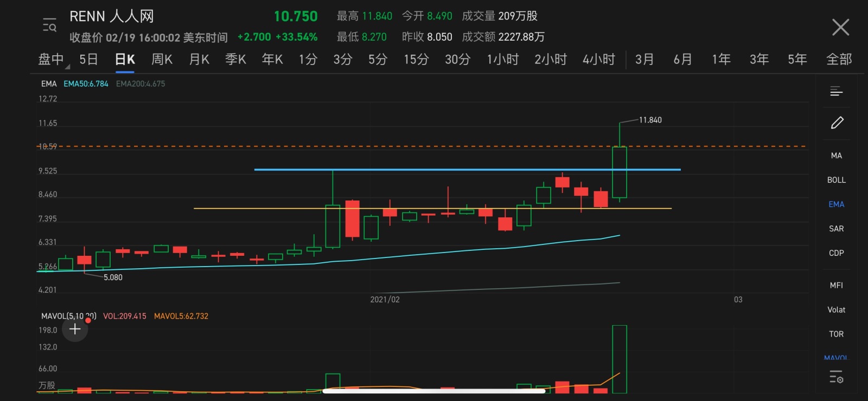The image size is (868, 401).
Task: Enable the TOR sub-indicator
Action: pos(837,334)
